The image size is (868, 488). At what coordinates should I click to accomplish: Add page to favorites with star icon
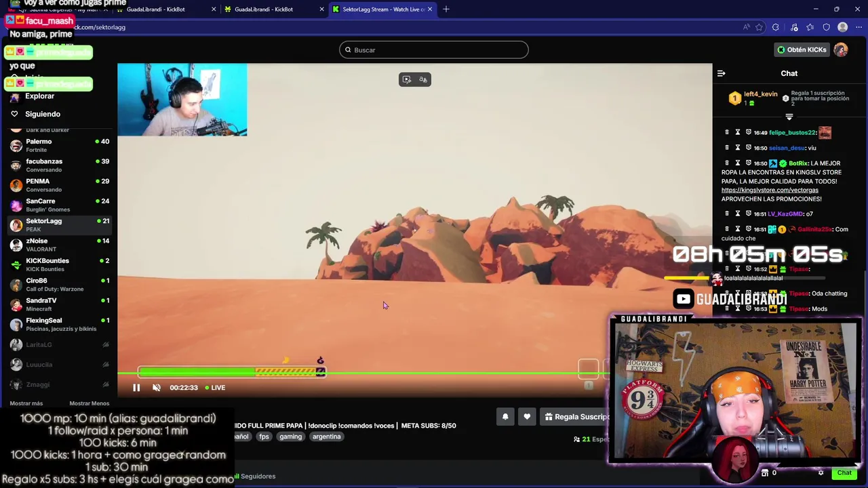[759, 27]
